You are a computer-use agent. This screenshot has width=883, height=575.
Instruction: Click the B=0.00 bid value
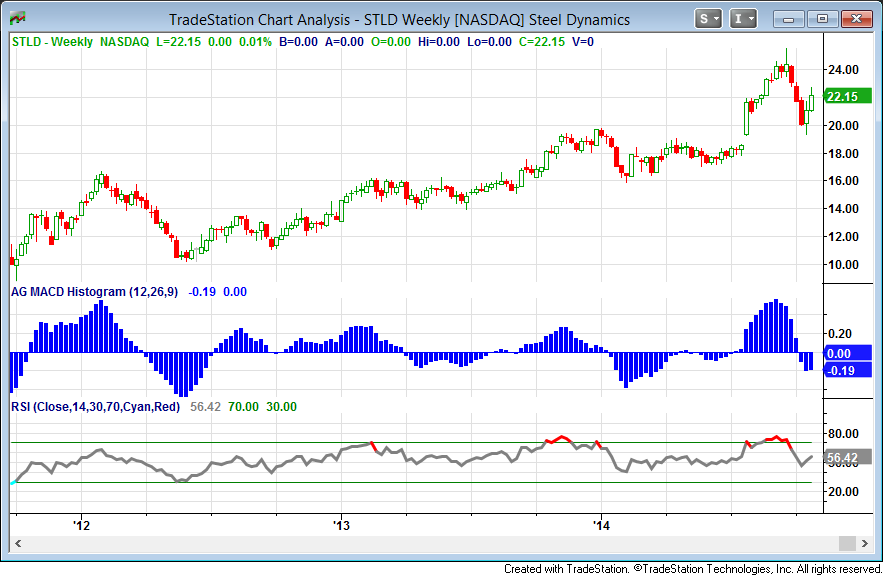click(x=298, y=42)
